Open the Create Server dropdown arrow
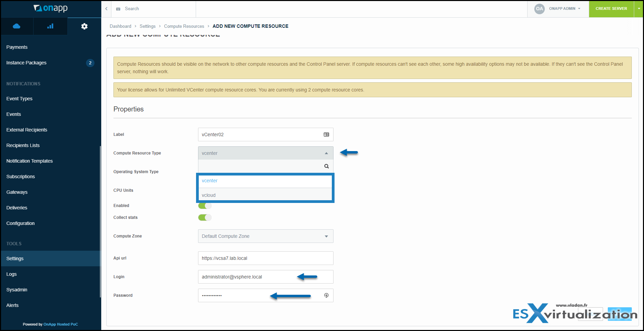644x331 pixels. click(x=639, y=9)
